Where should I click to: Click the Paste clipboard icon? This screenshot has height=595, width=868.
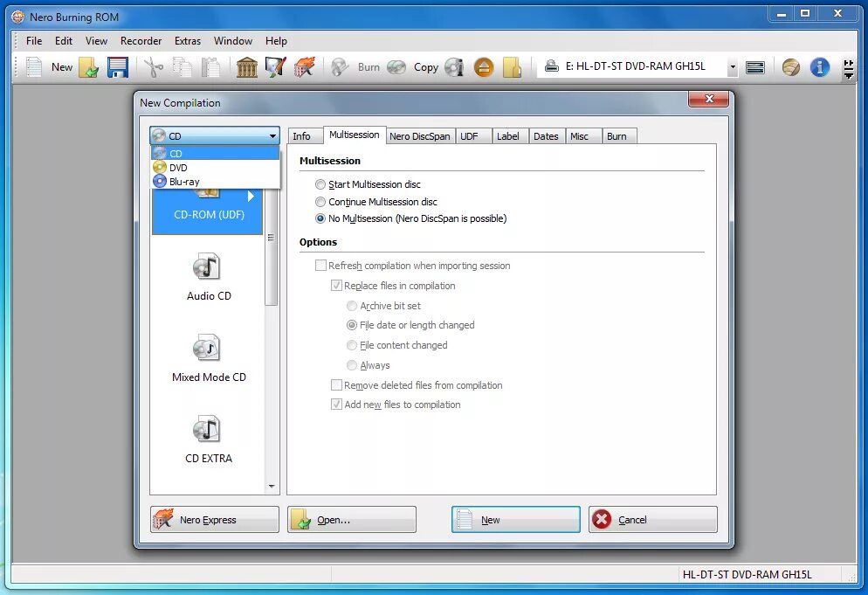point(210,67)
